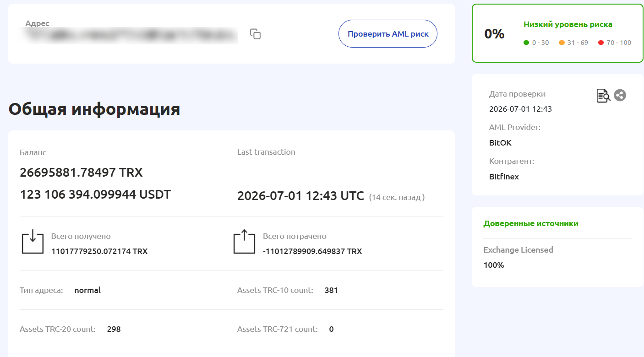This screenshot has height=357, width=644.
Task: Click the Всего получено label
Action: (x=81, y=237)
